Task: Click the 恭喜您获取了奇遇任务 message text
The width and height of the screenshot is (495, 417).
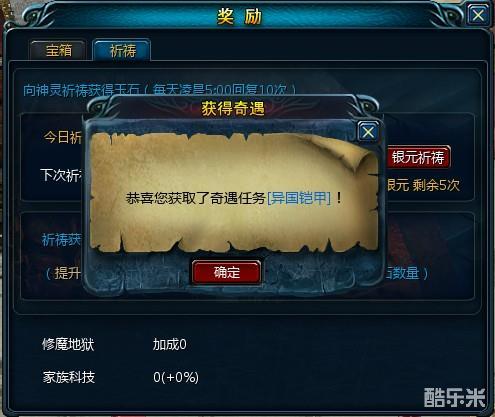Action: point(196,198)
